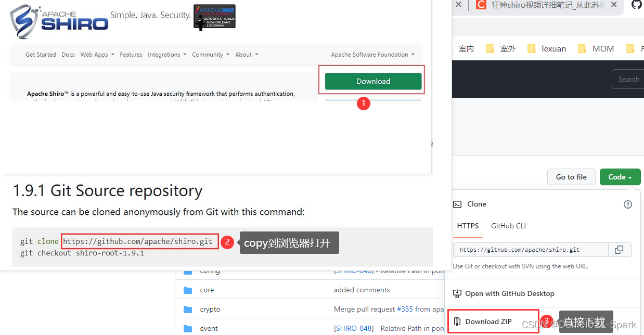The image size is (644, 335).
Task: Click the Download ZIP file icon
Action: click(x=457, y=321)
